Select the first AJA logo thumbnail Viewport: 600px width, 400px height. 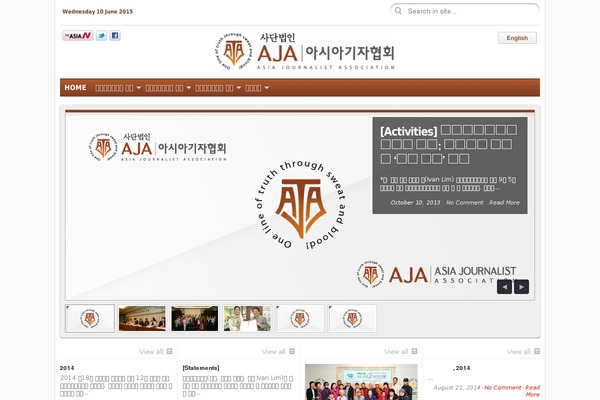point(90,318)
